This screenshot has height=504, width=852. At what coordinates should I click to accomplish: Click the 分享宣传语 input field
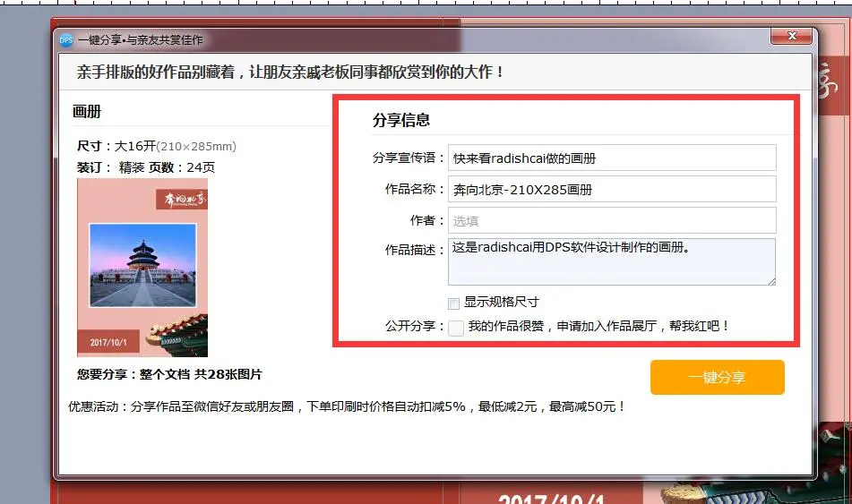point(612,158)
